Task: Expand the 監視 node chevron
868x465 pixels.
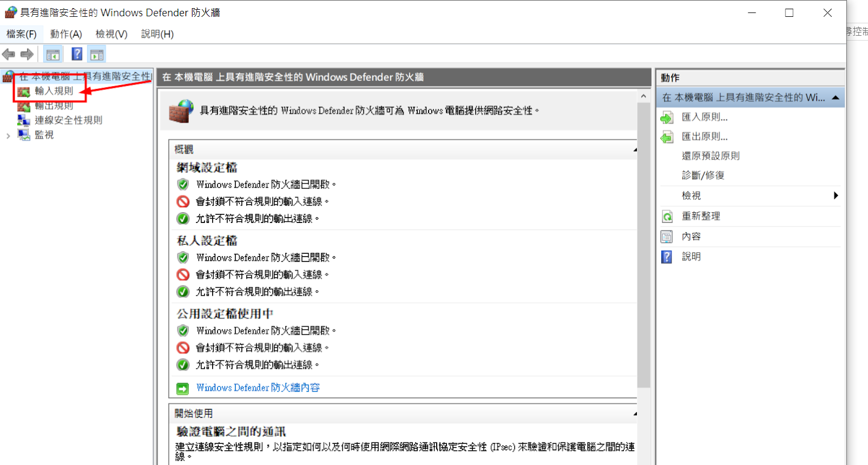Action: [x=8, y=136]
